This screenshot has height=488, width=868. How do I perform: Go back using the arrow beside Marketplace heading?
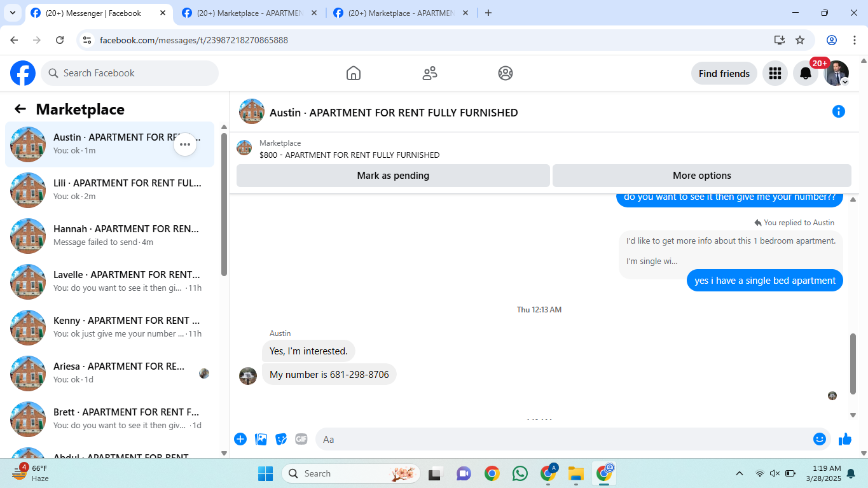click(x=20, y=109)
